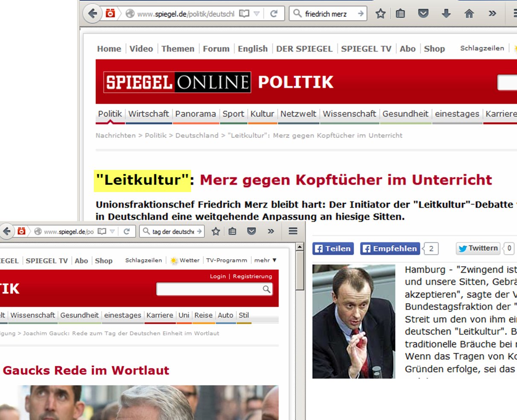Click search field containing tag der deutsche

(172, 231)
